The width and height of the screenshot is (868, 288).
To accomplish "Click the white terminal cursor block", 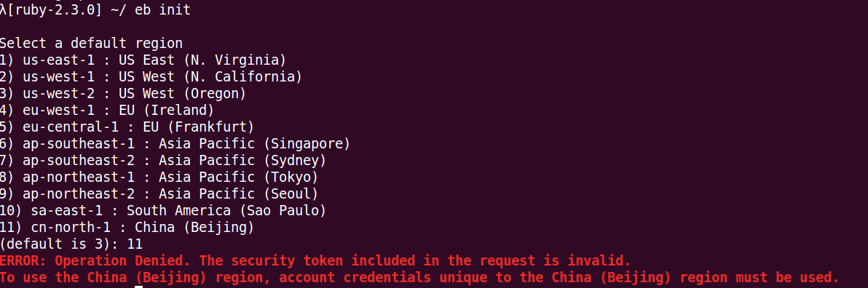I will (x=139, y=287).
